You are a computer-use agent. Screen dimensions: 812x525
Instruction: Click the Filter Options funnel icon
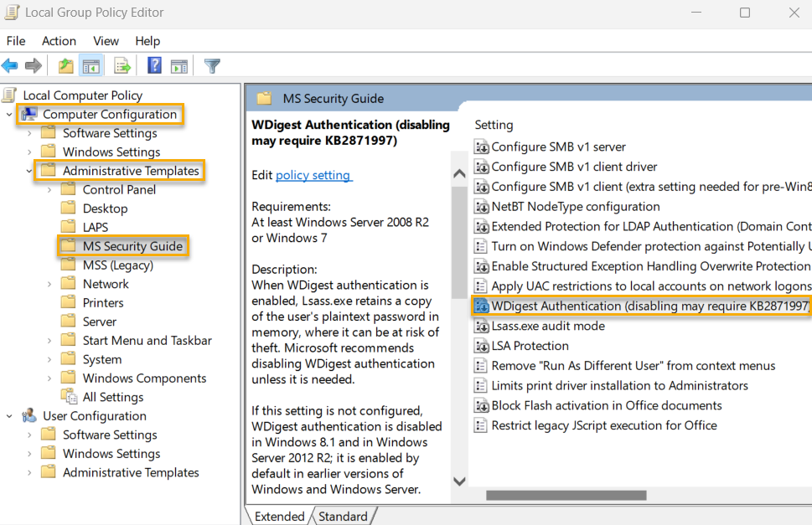click(213, 65)
